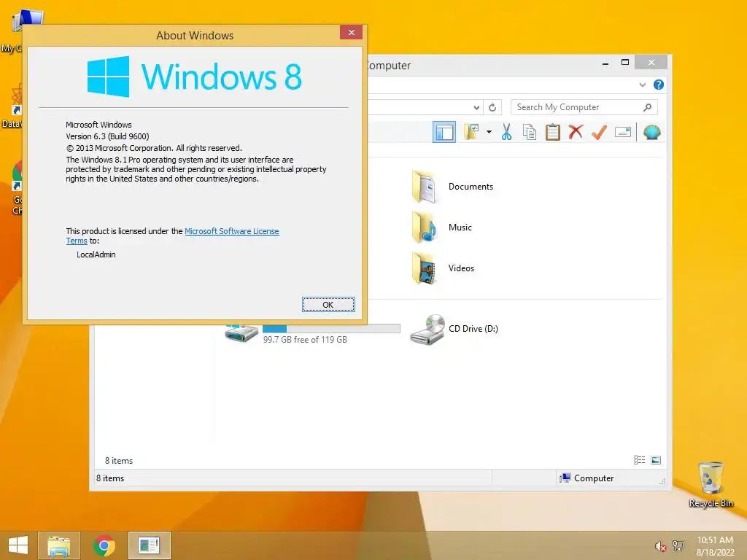Open the address bar history dropdown
Viewport: 747px width, 560px height.
tap(476, 108)
